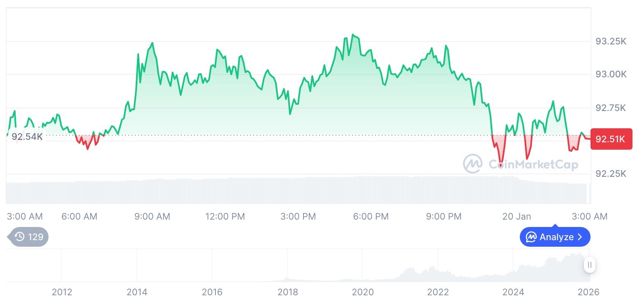Select the red 92.51K current price tag
Screen dimensions: 644x301
point(611,139)
